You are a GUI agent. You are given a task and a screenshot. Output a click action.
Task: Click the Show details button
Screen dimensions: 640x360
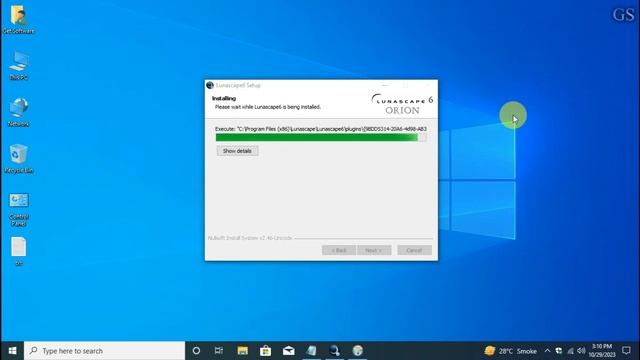[237, 151]
